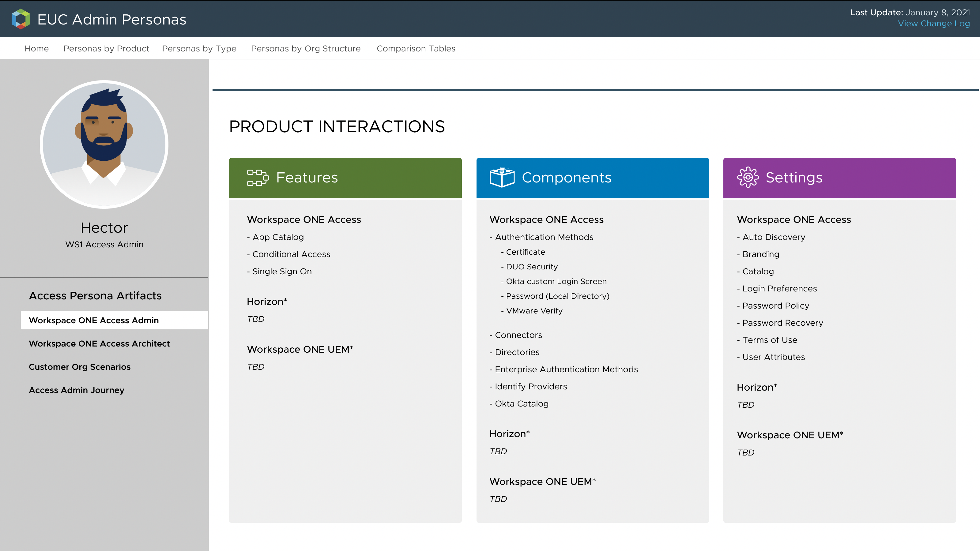Open Customer Org Scenarios artifact
980x551 pixels.
[x=80, y=367]
